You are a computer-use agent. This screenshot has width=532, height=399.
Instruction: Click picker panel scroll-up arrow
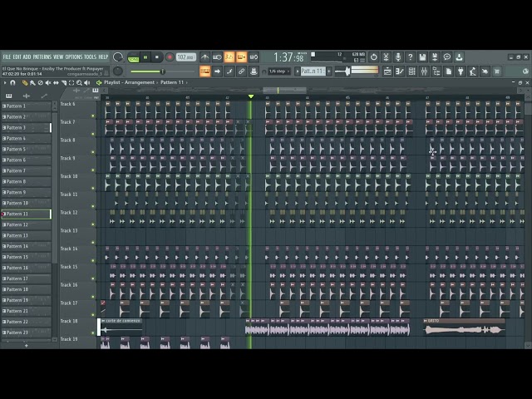(x=55, y=103)
